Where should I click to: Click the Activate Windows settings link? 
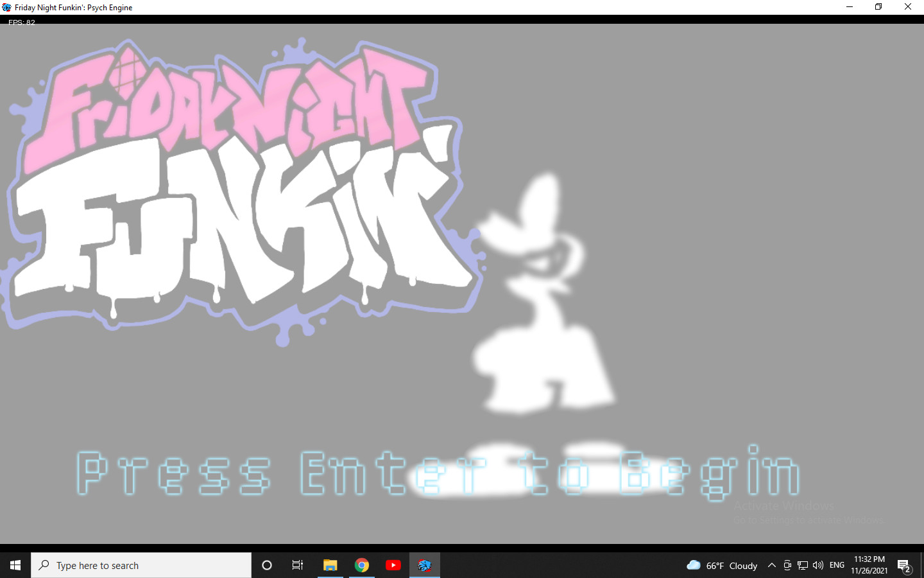point(807,520)
